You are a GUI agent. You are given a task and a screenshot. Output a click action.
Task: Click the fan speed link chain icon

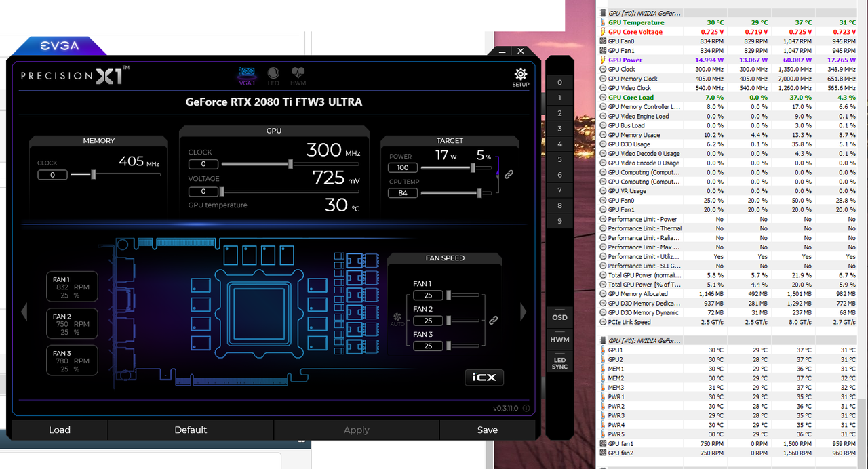[494, 320]
